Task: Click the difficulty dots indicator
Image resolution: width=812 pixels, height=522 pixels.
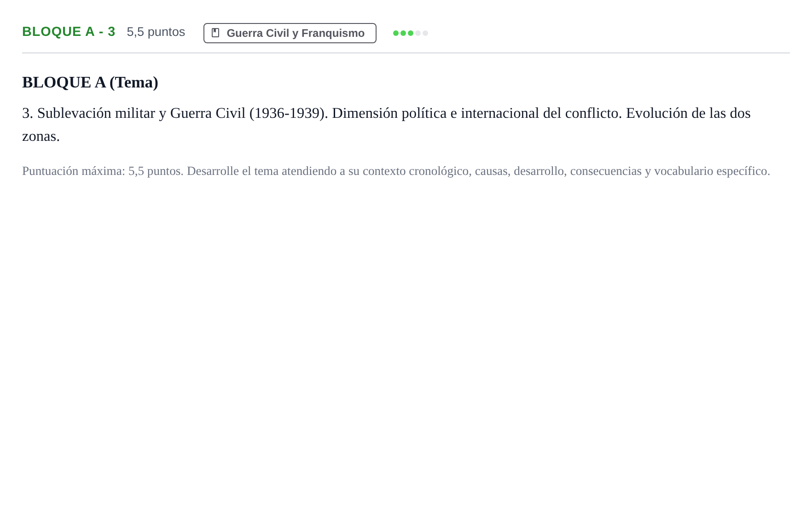Action: click(411, 33)
